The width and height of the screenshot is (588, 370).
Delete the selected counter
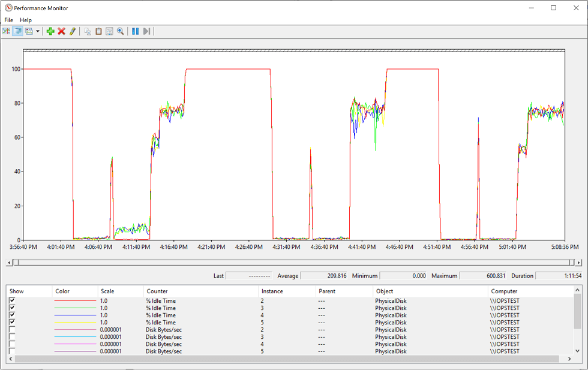pyautogui.click(x=62, y=31)
